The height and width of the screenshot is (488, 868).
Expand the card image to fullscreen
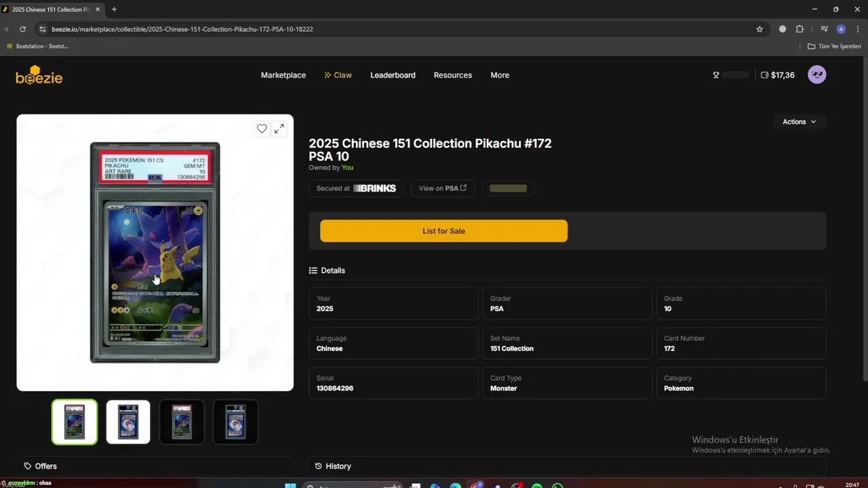click(x=279, y=129)
